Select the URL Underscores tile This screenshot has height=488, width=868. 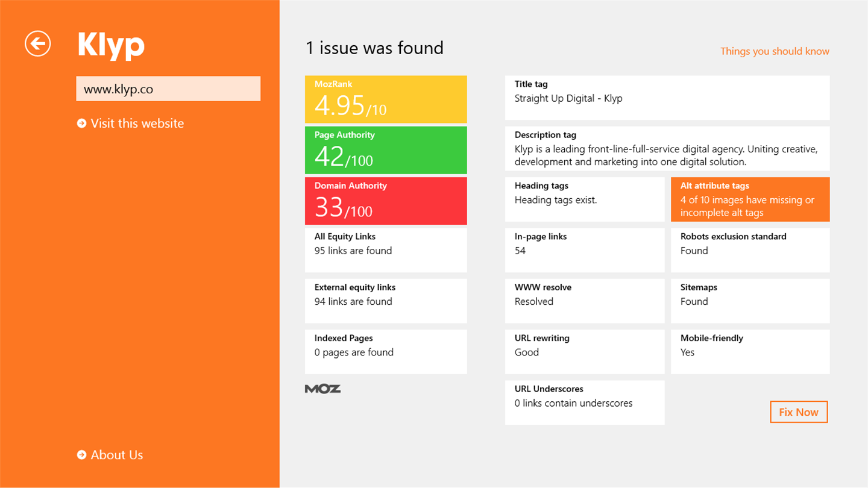tap(585, 402)
